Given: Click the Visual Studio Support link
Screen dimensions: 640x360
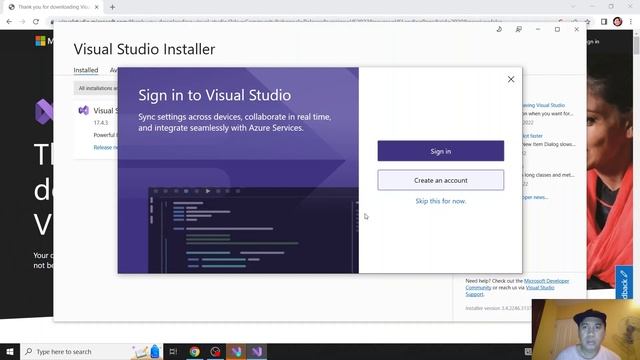Looking at the screenshot, I should 540,287.
